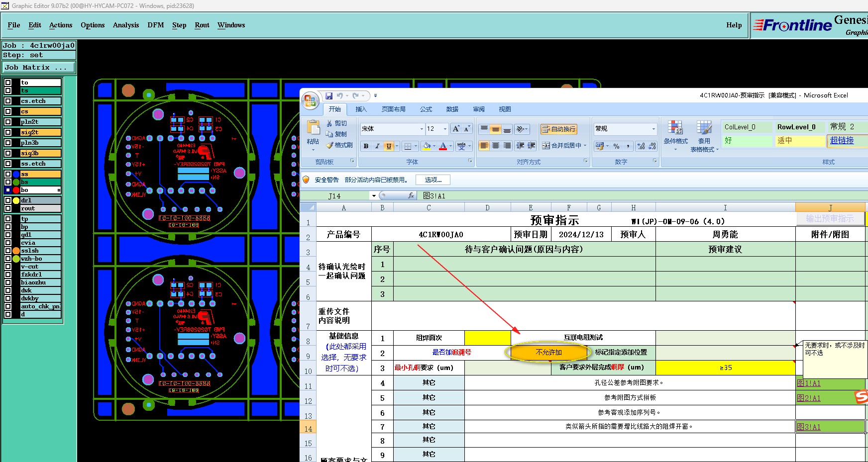This screenshot has width=868, height=462.
Task: Toggle the 'v-cut' layer checkbox
Action: point(8,267)
